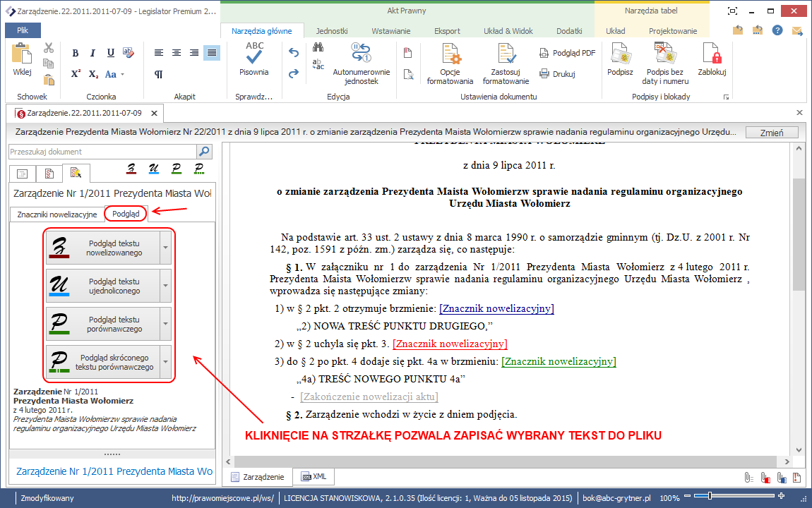Justify the paragraph text

point(212,53)
